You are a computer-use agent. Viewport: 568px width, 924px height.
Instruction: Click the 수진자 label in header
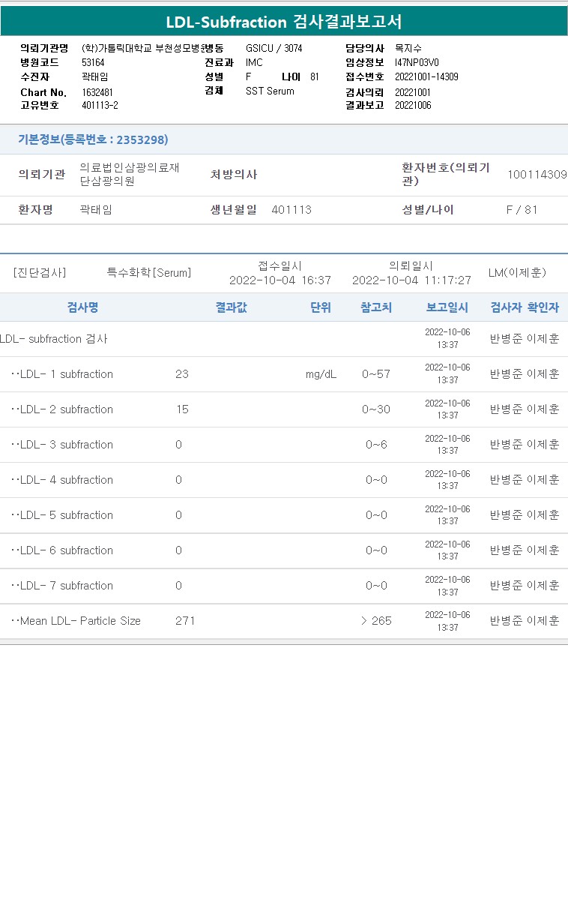pos(35,76)
